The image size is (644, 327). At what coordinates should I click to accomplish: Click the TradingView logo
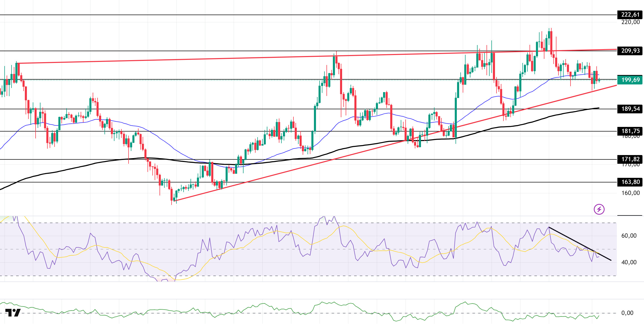pos(13,313)
